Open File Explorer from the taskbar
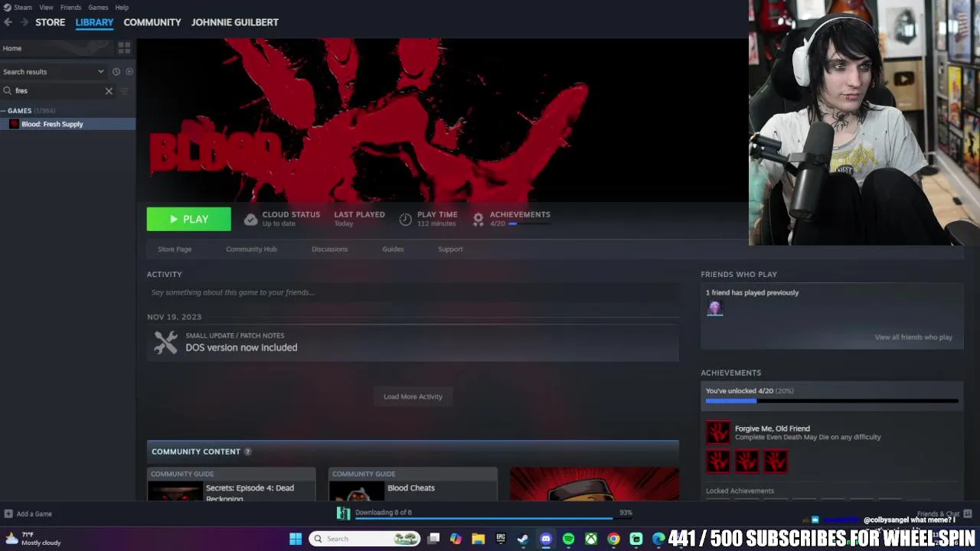This screenshot has width=980, height=551. (478, 539)
